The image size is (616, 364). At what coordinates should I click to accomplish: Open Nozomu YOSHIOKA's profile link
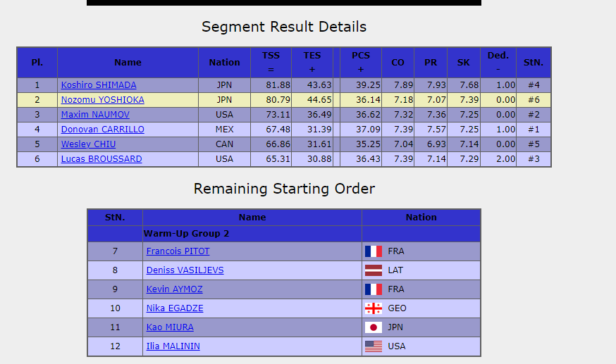tap(102, 100)
